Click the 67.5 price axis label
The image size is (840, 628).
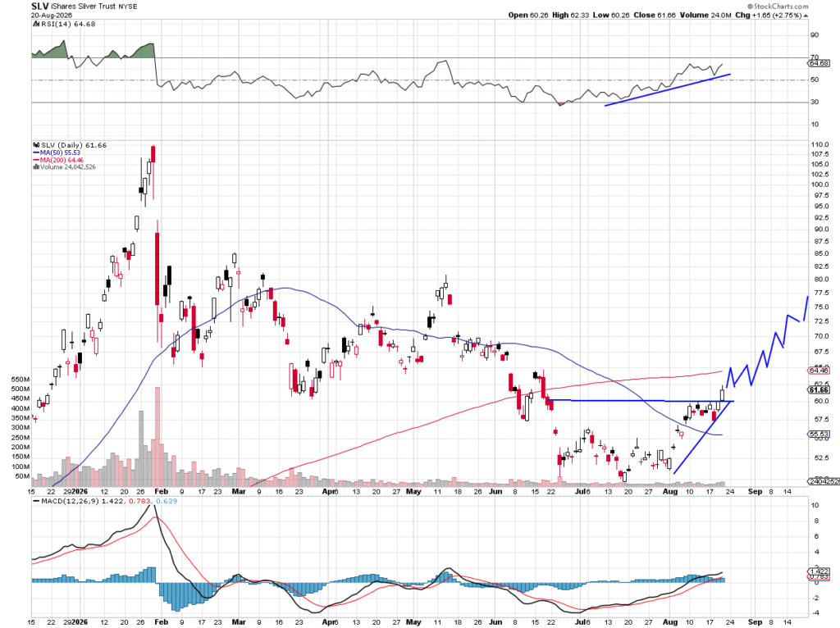(819, 352)
